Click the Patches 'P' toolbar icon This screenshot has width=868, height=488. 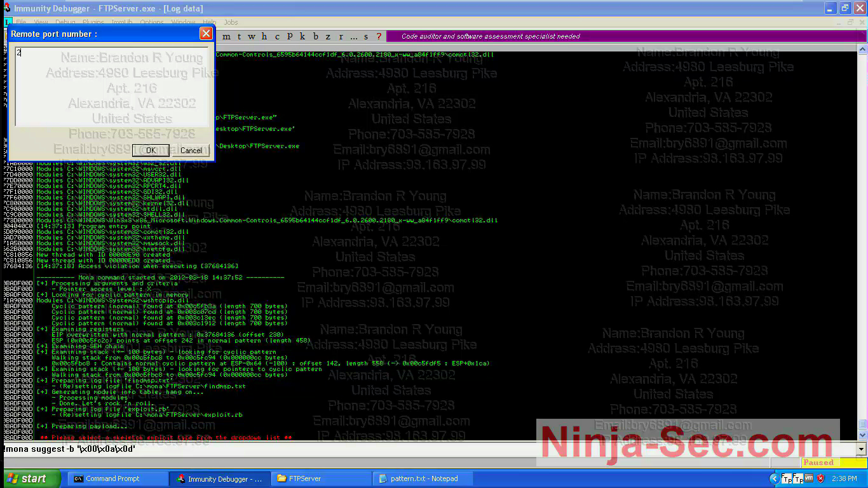(x=290, y=36)
